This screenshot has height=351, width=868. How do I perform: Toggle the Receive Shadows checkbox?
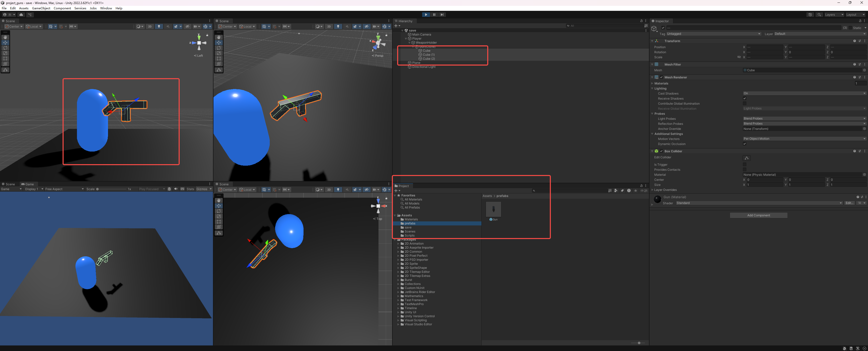pyautogui.click(x=744, y=98)
